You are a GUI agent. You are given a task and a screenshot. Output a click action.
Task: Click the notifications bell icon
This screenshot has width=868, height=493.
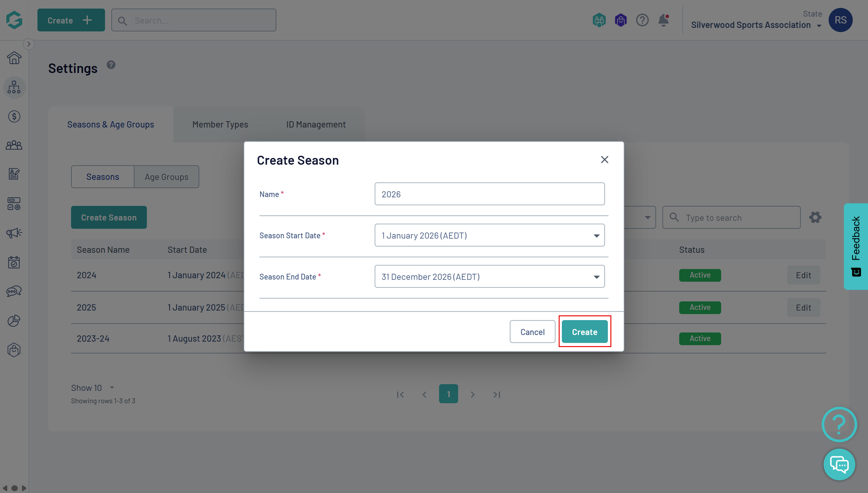663,20
